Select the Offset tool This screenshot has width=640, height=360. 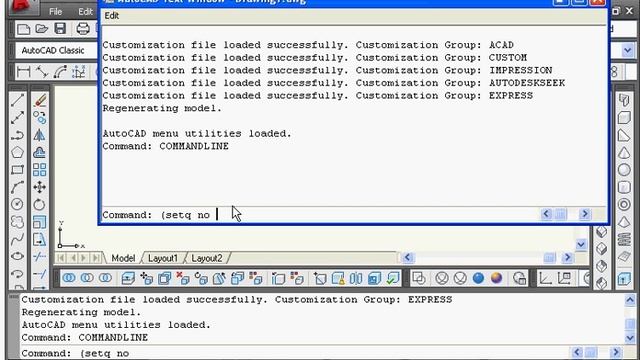click(x=40, y=152)
